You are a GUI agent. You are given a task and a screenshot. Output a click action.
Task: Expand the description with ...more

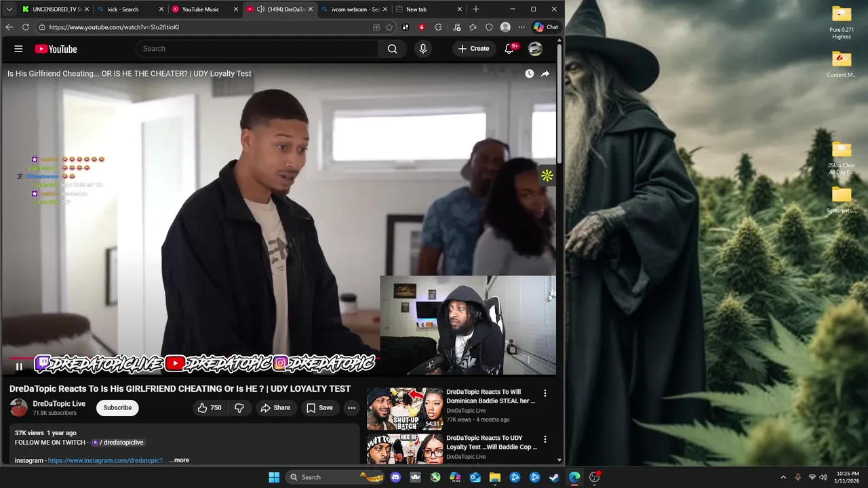click(179, 460)
